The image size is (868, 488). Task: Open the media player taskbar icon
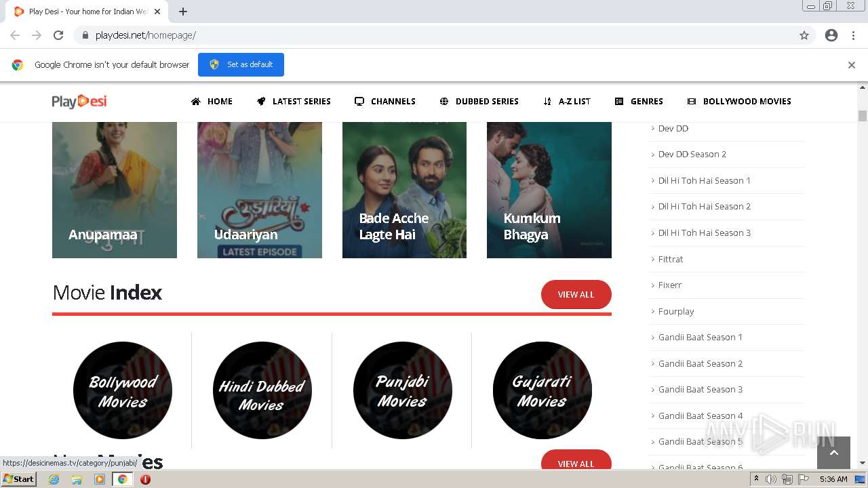(100, 479)
